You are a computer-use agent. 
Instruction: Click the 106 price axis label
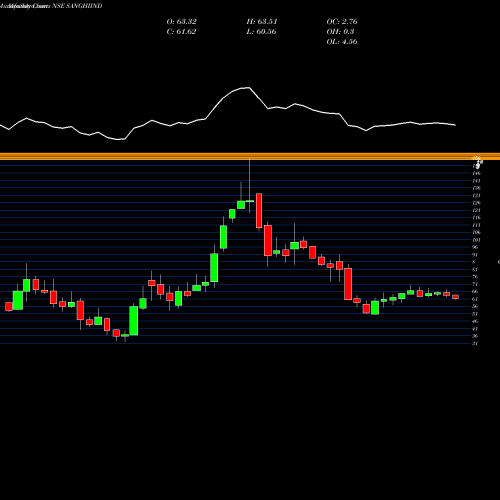click(x=476, y=232)
